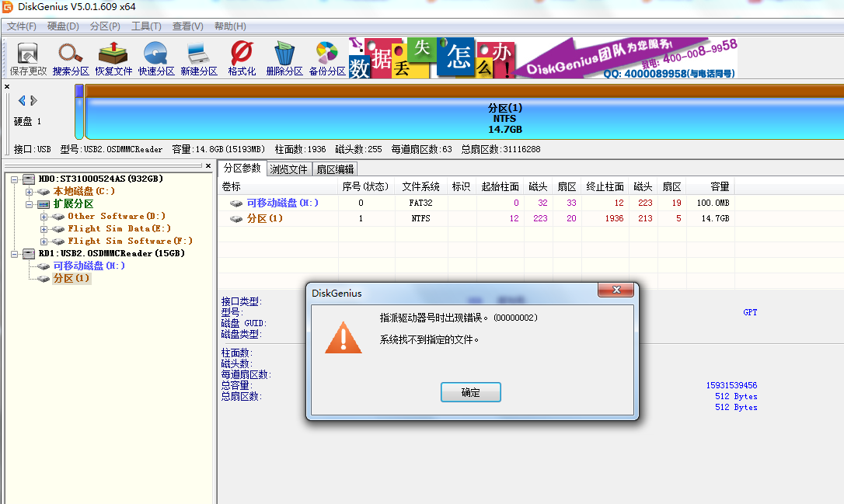
Task: Click the 格式化 (Format) toolbar icon
Action: click(x=242, y=59)
